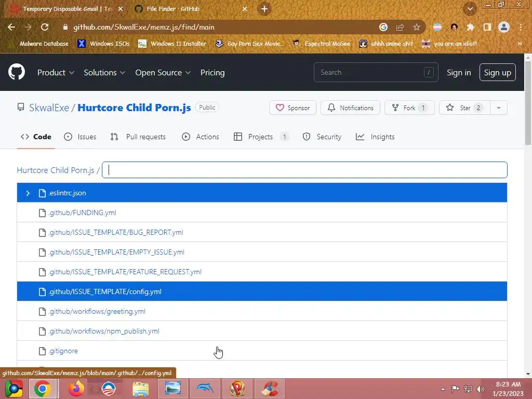Screen dimensions: 532x399
Task: Click the network icon in system tray
Action: pos(468,389)
